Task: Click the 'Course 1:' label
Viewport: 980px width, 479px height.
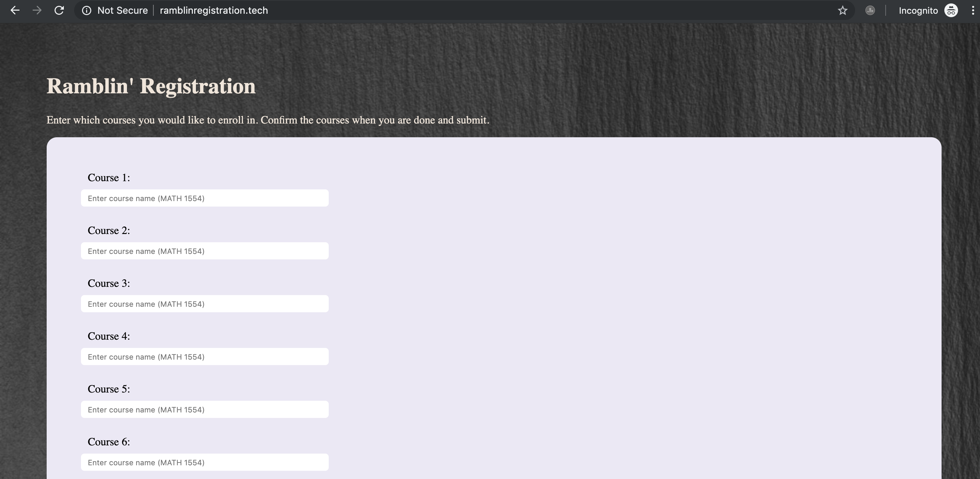Action: coord(109,178)
